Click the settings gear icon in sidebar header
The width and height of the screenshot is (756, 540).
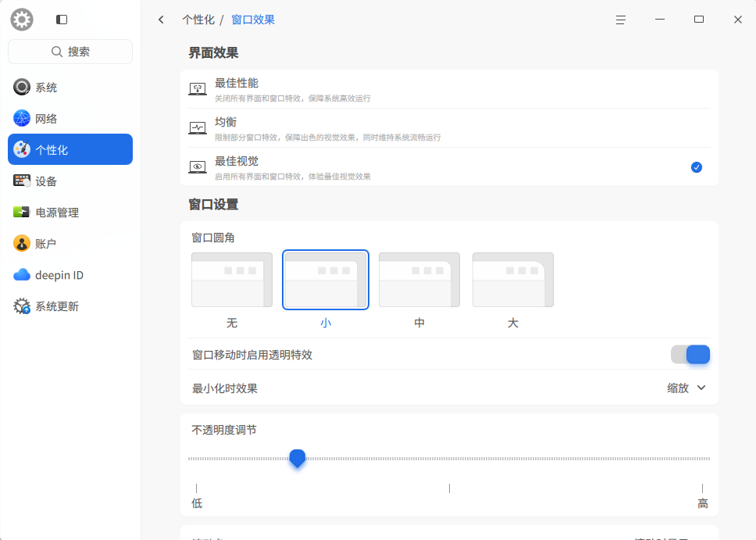[x=22, y=20]
